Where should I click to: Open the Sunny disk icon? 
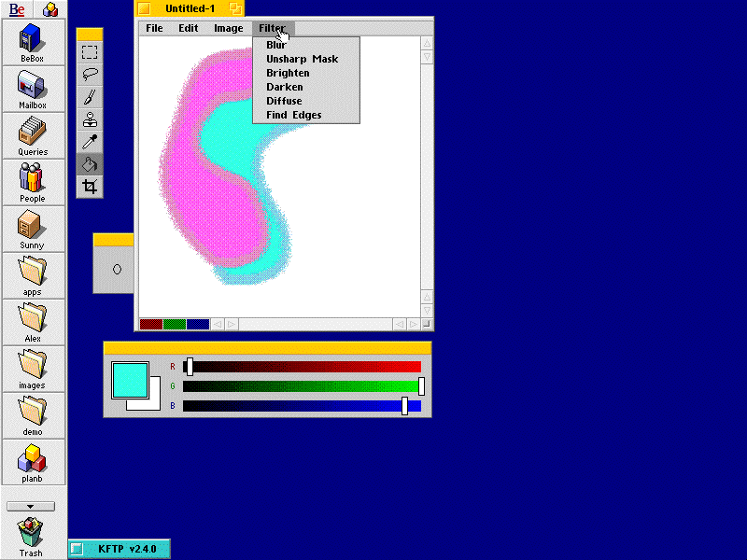point(33,230)
